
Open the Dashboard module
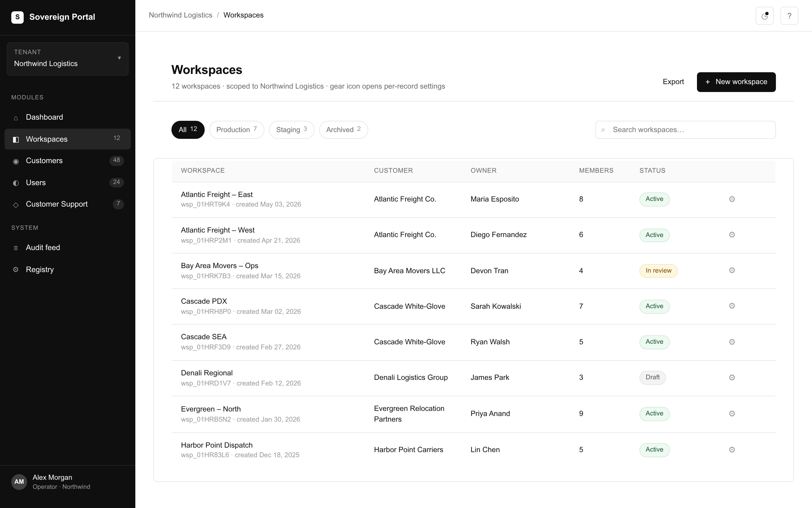[x=67, y=117]
